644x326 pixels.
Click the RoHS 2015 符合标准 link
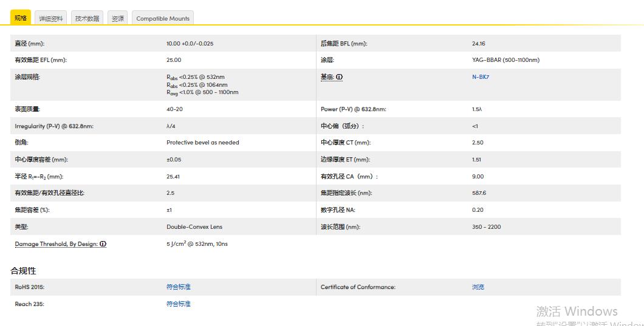coord(178,287)
